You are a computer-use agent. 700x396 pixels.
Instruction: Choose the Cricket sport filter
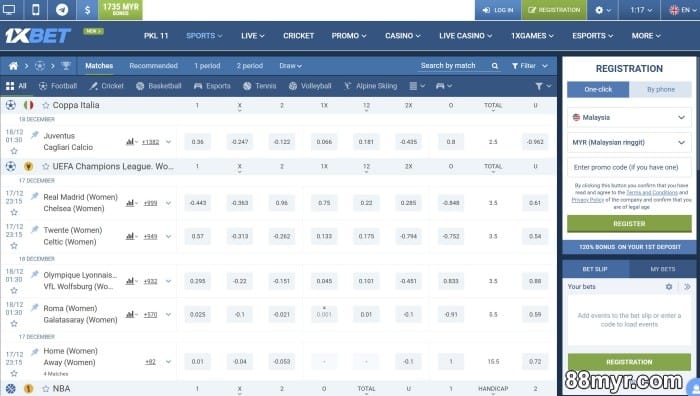coord(106,86)
